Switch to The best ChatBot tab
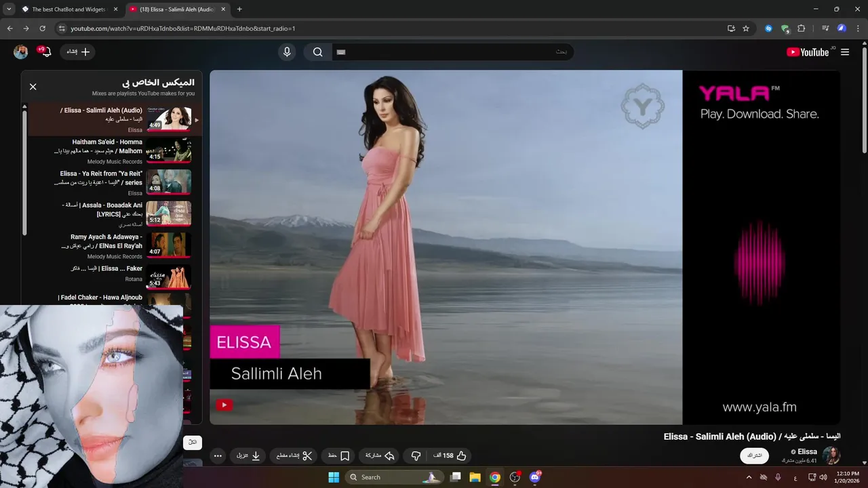 [x=70, y=9]
